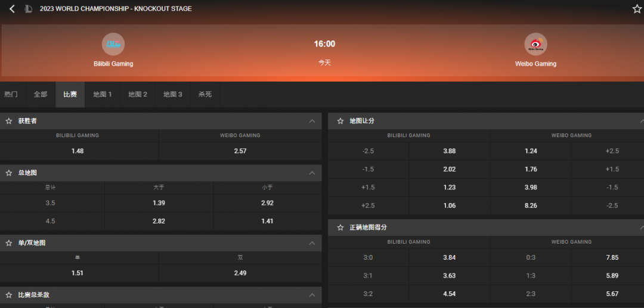
Task: Switch to the 全部 tab
Action: pos(41,94)
